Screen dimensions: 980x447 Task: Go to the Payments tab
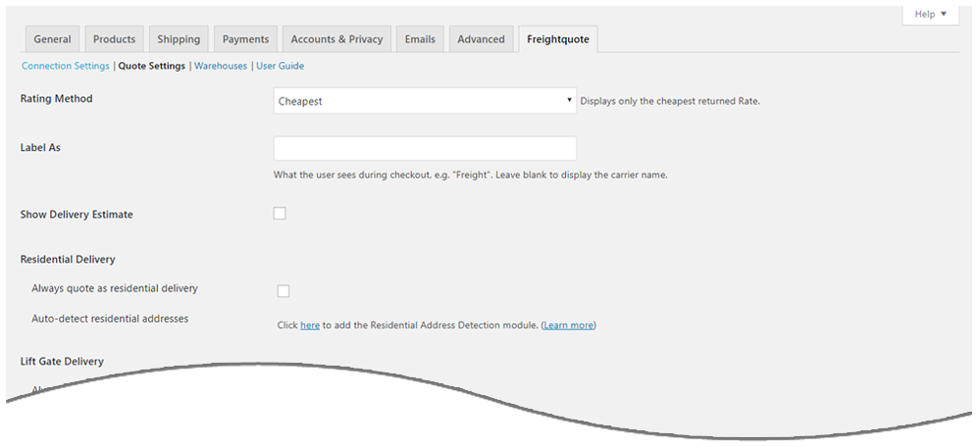pos(245,39)
